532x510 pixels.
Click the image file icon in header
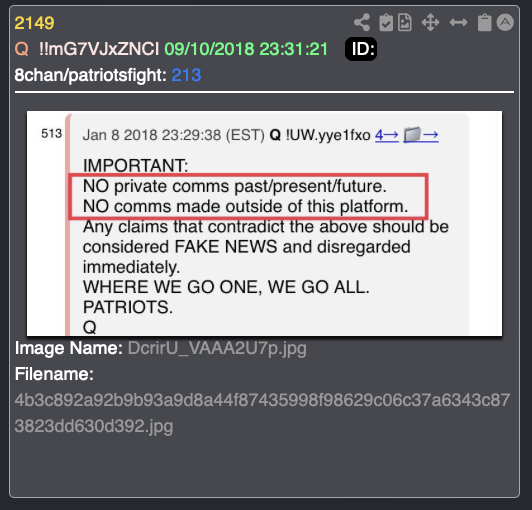pyautogui.click(x=405, y=23)
